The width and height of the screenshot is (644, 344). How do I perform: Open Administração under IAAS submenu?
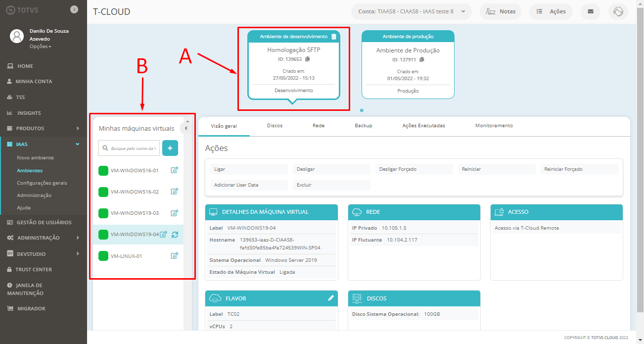click(34, 195)
